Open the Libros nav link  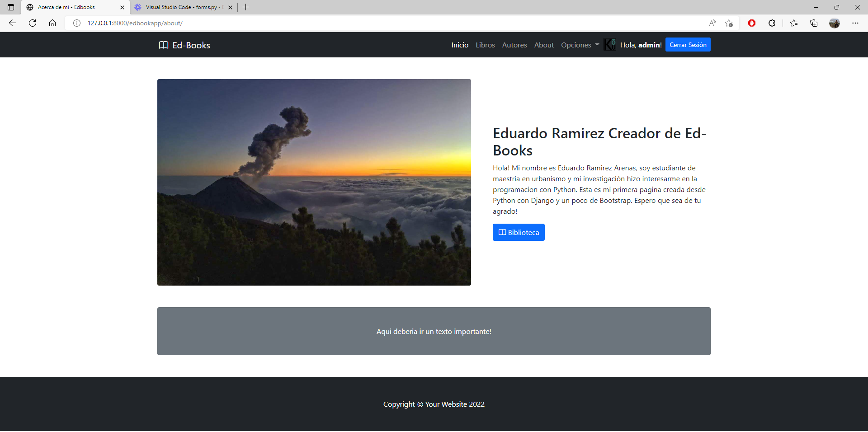click(x=485, y=45)
